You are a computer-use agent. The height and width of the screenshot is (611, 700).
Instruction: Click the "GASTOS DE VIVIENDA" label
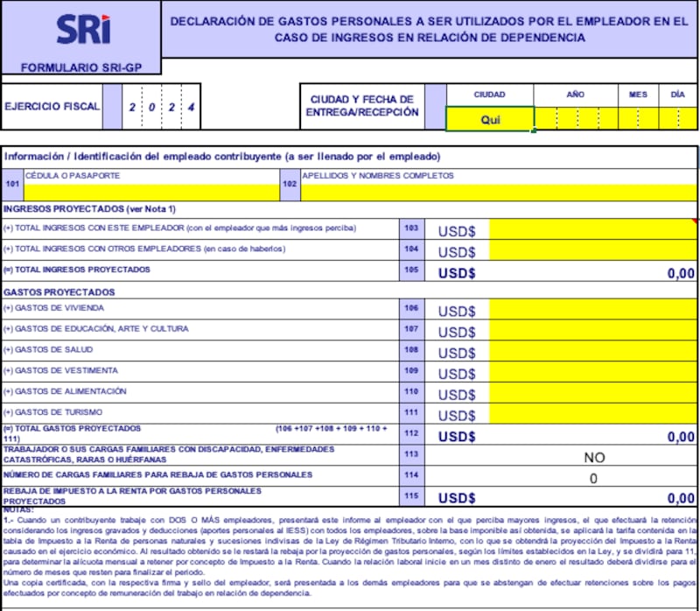click(x=54, y=308)
